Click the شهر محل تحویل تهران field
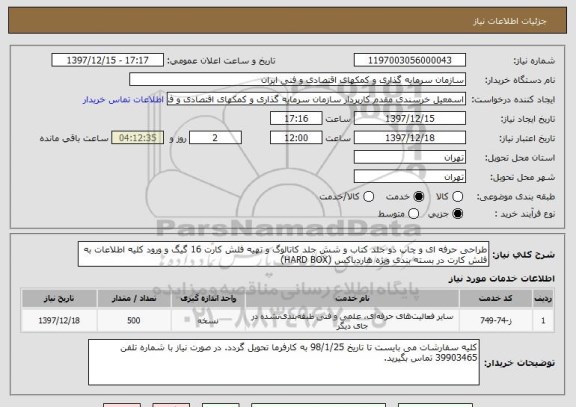576x407 pixels. [x=410, y=177]
